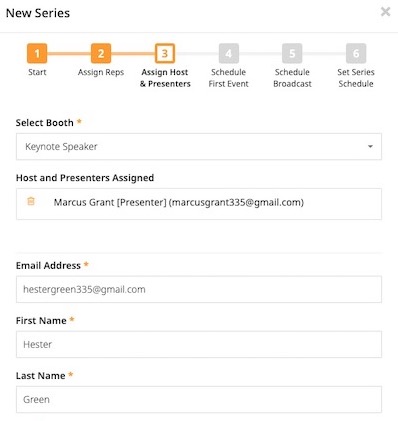Go to step 1 Start icon
This screenshot has height=421, width=398.
37,53
